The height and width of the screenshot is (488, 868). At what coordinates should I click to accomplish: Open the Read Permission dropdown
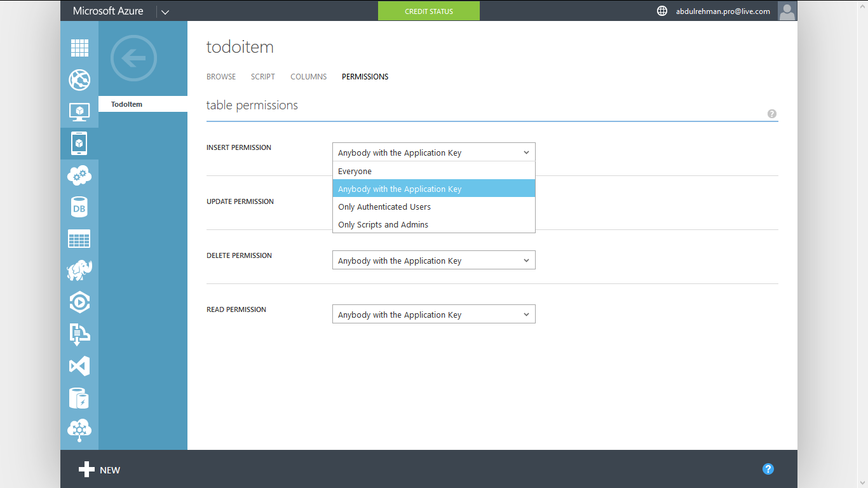(x=434, y=315)
